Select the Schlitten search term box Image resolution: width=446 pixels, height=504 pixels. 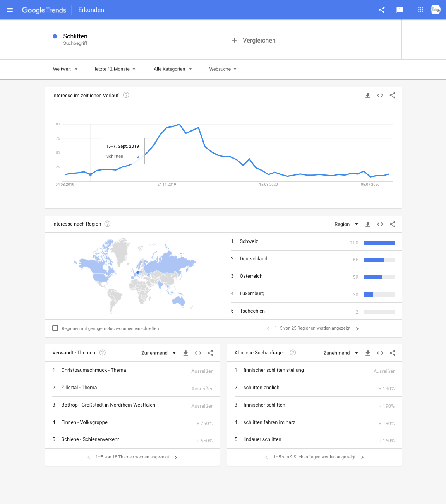[x=134, y=39]
